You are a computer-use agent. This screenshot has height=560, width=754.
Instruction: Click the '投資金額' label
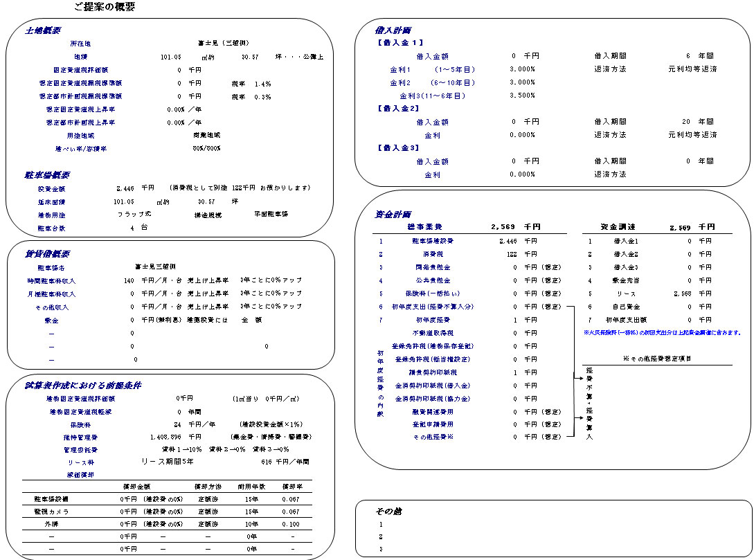[x=51, y=189]
